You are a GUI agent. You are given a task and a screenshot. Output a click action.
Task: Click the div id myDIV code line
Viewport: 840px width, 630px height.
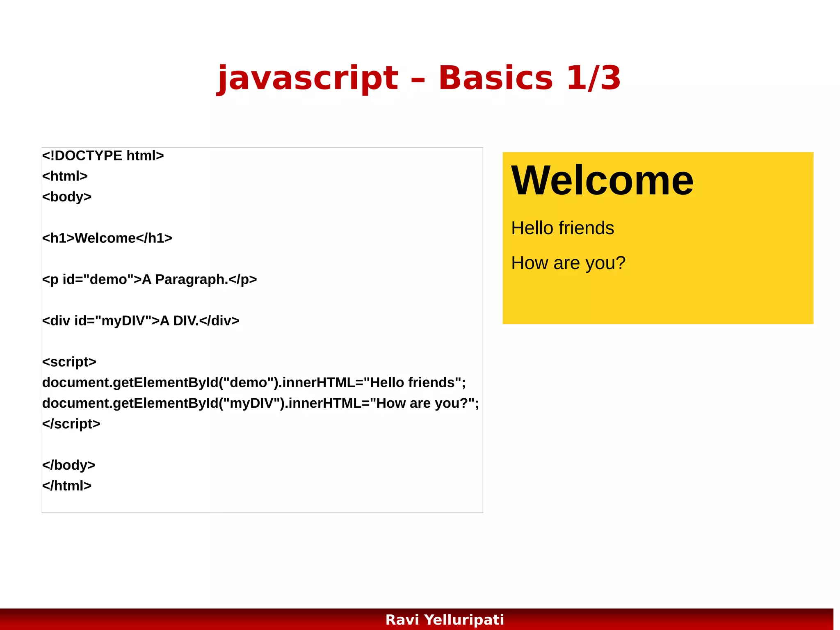tap(141, 321)
